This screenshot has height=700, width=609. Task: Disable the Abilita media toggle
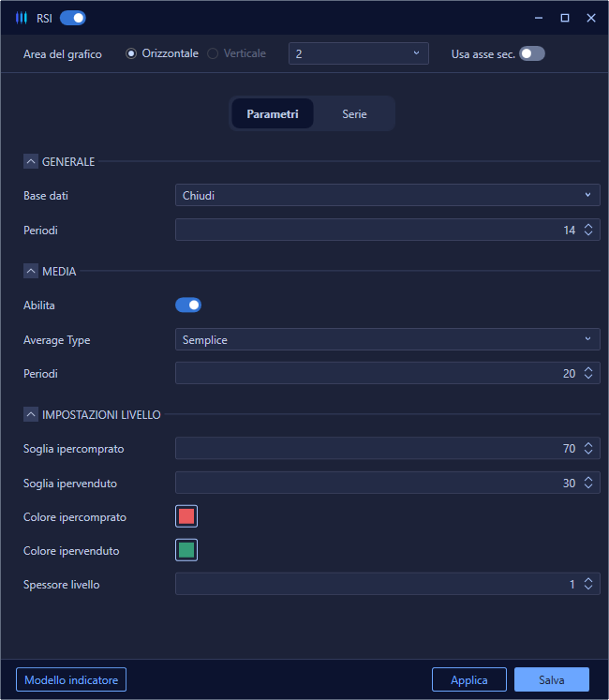point(188,305)
